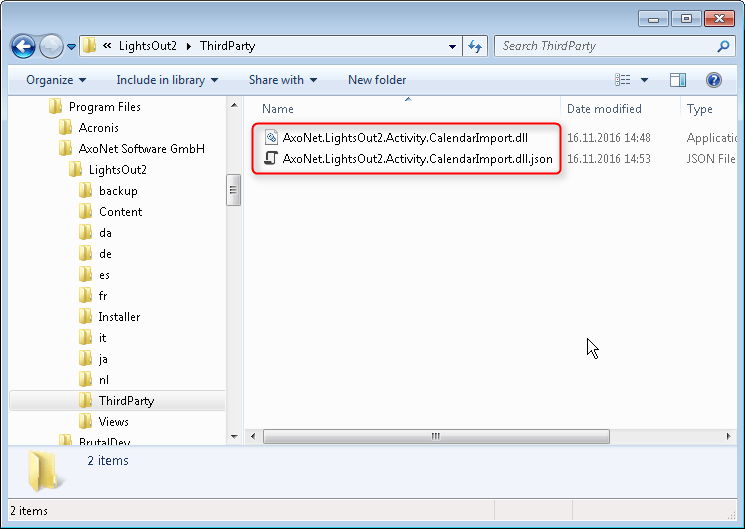
Task: Open recent locations dropdown beside Forward arrow
Action: coord(71,47)
